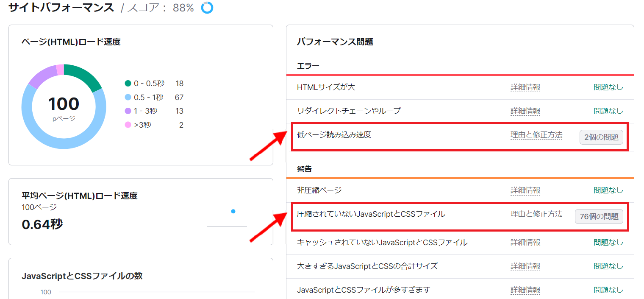Click the pink >3秒 legend dot
The width and height of the screenshot is (644, 299).
(128, 125)
